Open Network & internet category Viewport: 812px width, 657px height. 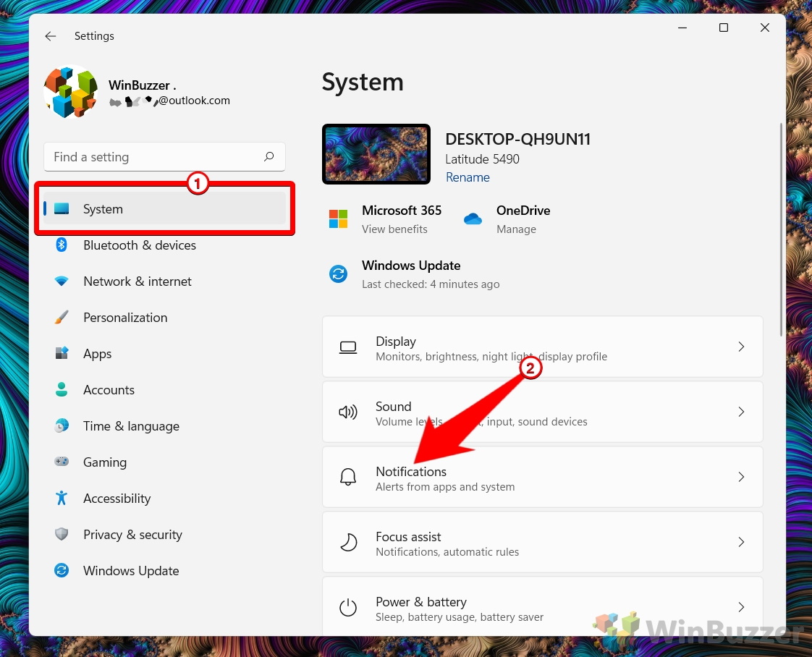[x=165, y=281]
